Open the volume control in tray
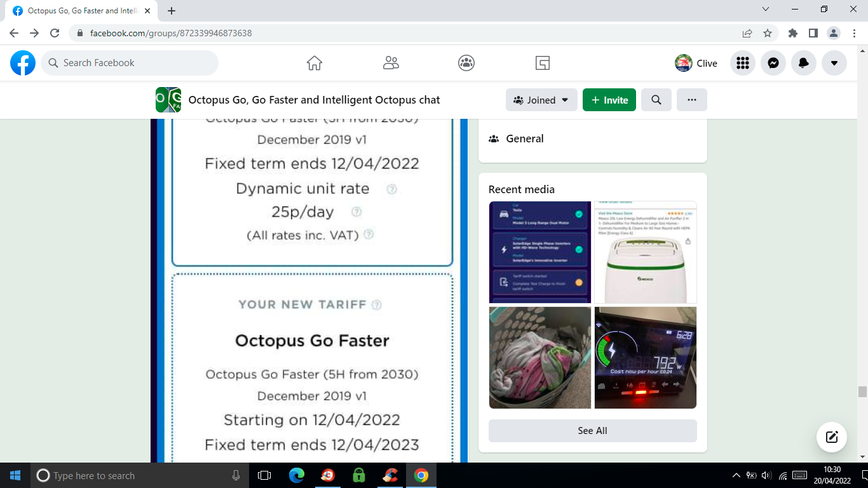The image size is (868, 488). click(766, 475)
